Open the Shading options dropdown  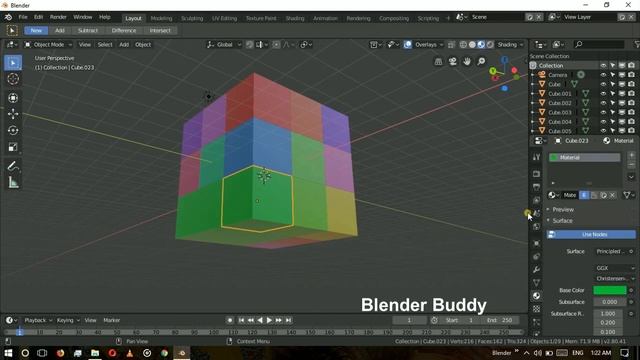point(510,44)
